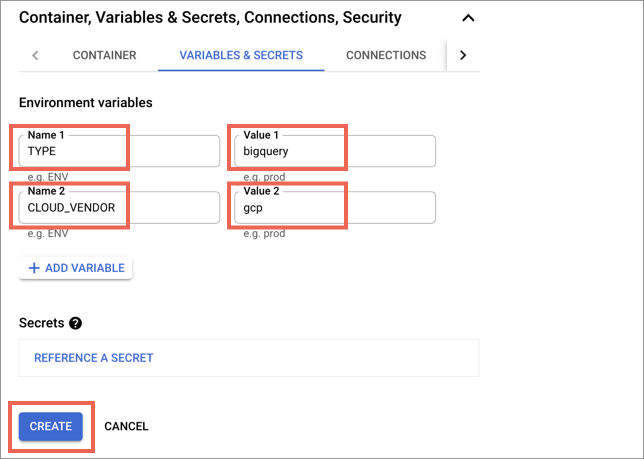
Task: Click the section title Container, Variables & Secrets, Connections, Security
Action: tap(210, 18)
